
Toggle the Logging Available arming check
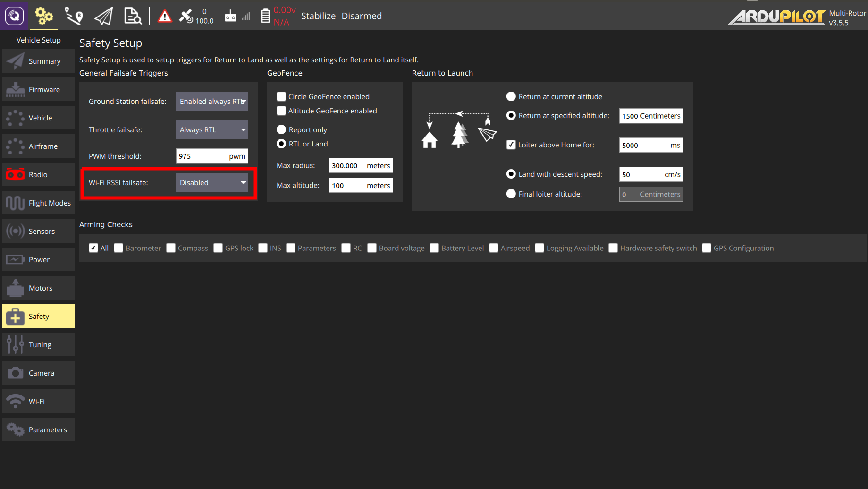pyautogui.click(x=539, y=248)
